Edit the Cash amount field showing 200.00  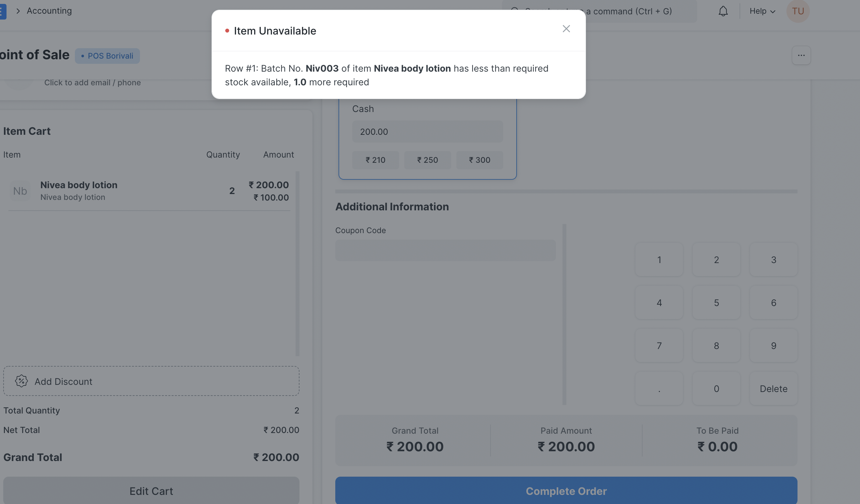tap(427, 132)
